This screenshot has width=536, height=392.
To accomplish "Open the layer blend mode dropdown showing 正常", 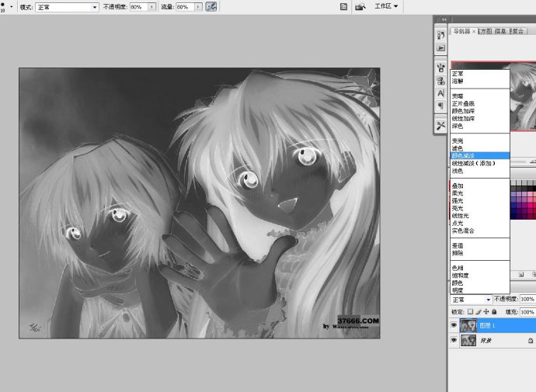I will 471,300.
